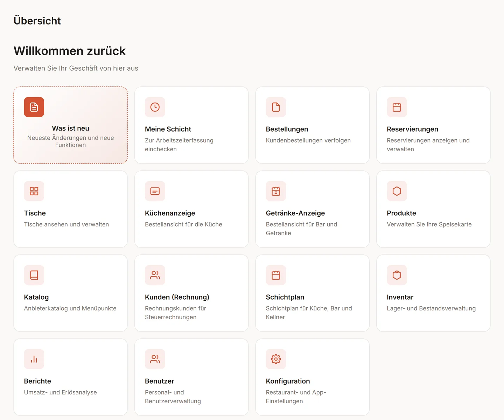Click the "Übersicht" page heading
The width and height of the screenshot is (504, 420).
pos(37,21)
